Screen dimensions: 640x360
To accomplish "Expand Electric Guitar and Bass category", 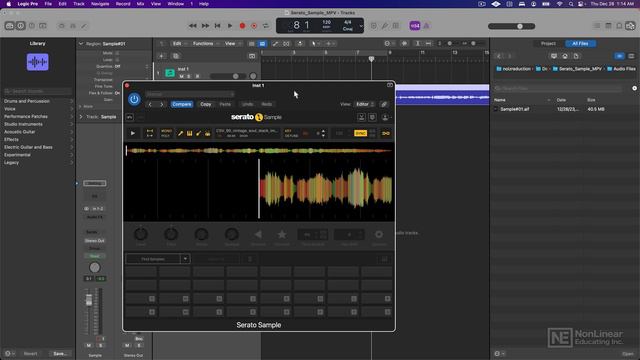I will tap(38, 147).
